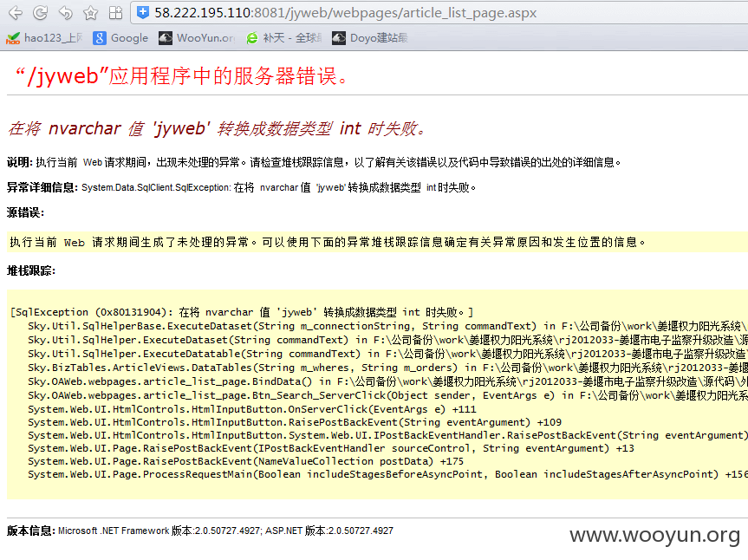Click the 'HtmlInputButton.OnServerClick' +111 line
The height and width of the screenshot is (560, 748).
[252, 409]
